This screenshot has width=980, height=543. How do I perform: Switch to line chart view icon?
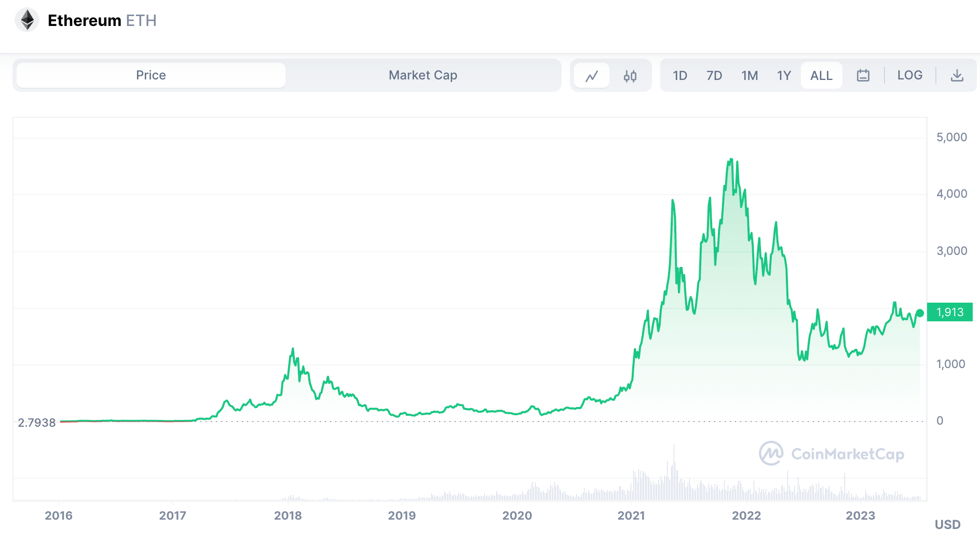pyautogui.click(x=592, y=76)
